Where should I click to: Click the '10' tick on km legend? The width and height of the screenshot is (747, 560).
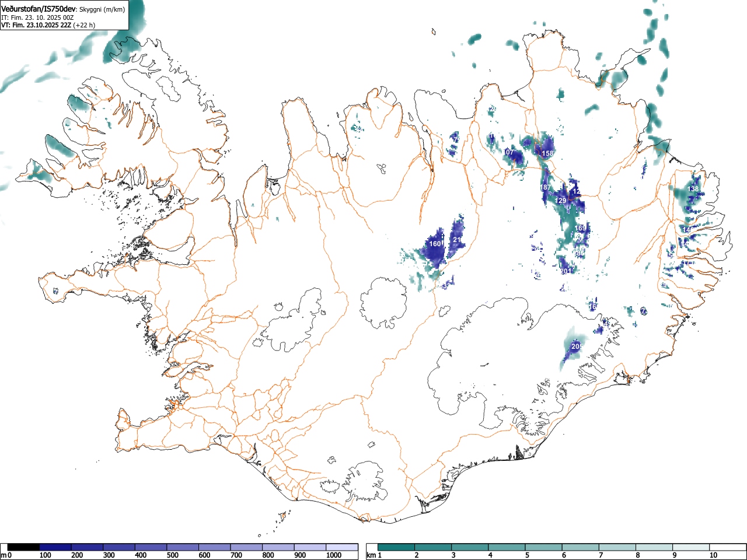(x=713, y=555)
